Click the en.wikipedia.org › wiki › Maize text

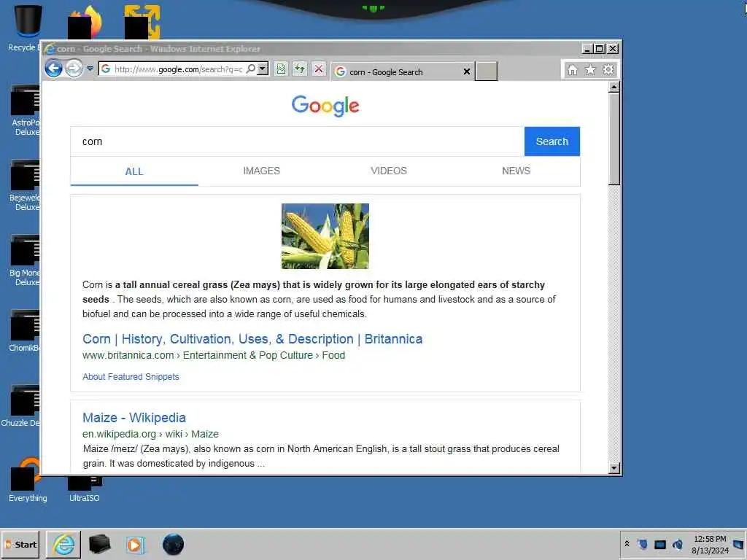click(x=150, y=434)
